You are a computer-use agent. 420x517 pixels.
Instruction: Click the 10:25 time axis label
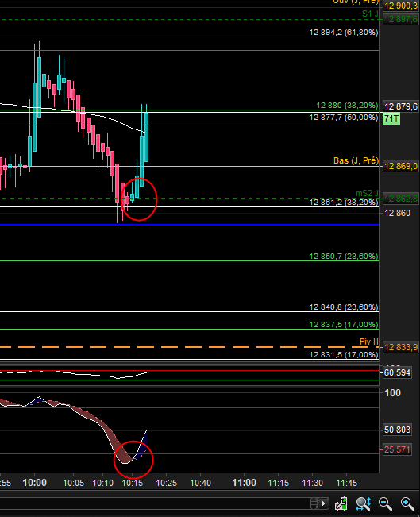pos(167,484)
